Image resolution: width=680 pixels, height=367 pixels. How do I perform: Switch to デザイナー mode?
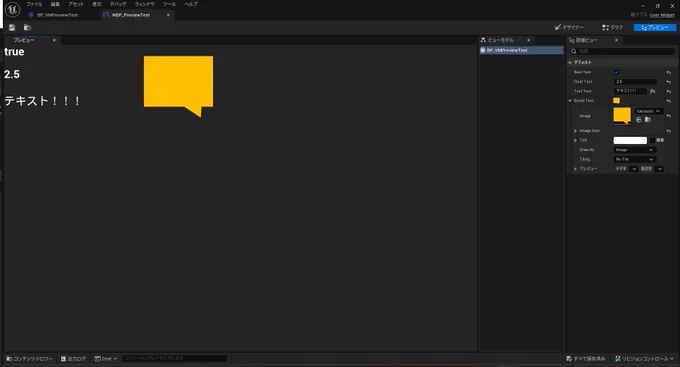[x=569, y=28]
